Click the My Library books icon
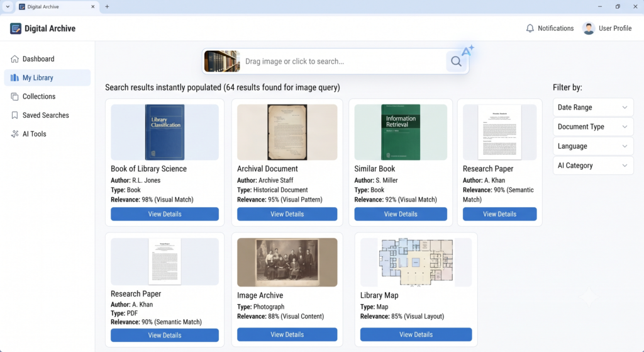This screenshot has width=644, height=352. point(15,77)
